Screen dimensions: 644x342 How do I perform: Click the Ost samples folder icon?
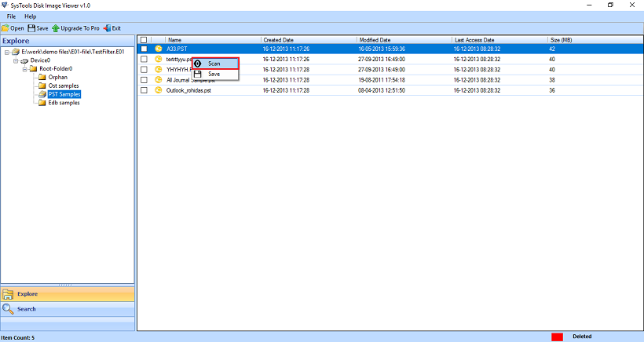pyautogui.click(x=42, y=85)
